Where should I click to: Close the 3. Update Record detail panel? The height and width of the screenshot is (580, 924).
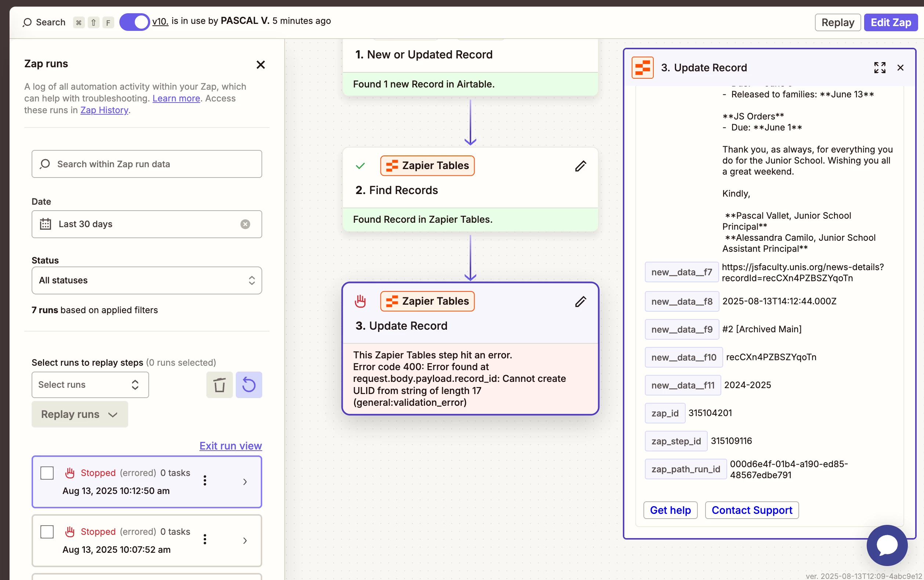point(900,68)
